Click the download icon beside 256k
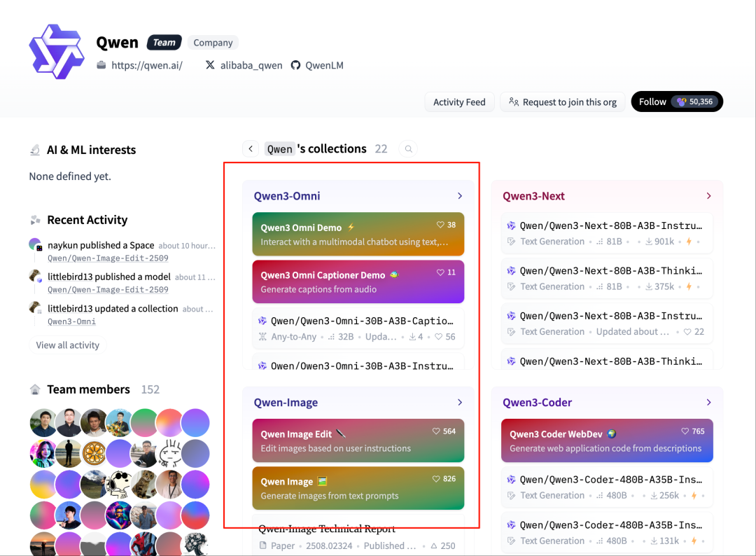 point(654,496)
